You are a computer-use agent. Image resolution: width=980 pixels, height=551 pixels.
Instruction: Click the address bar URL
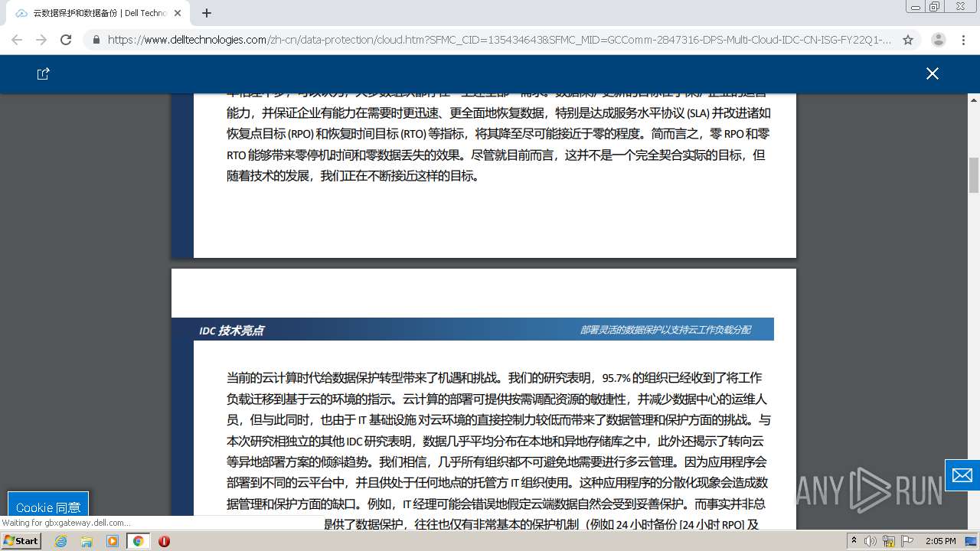499,40
